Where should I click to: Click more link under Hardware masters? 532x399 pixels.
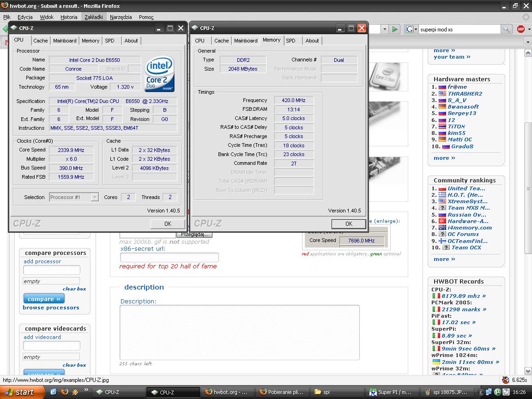(x=444, y=158)
